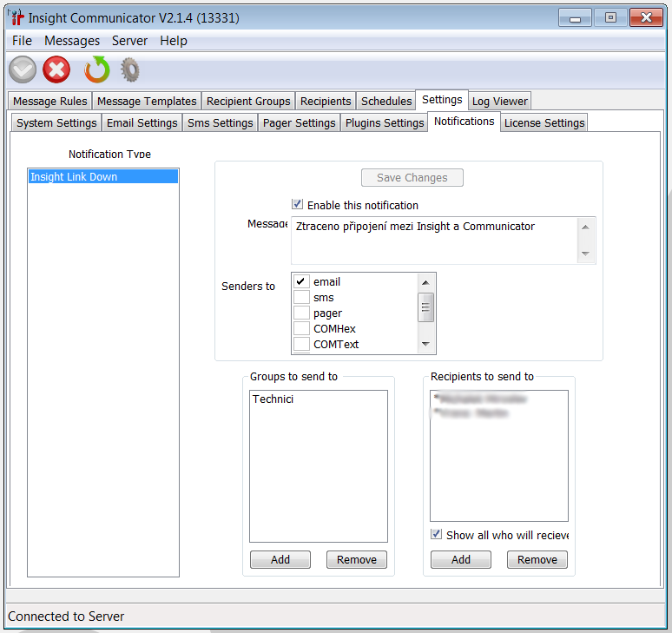This screenshot has width=672, height=633.
Task: Click the green refresh arrow icon
Action: [97, 69]
